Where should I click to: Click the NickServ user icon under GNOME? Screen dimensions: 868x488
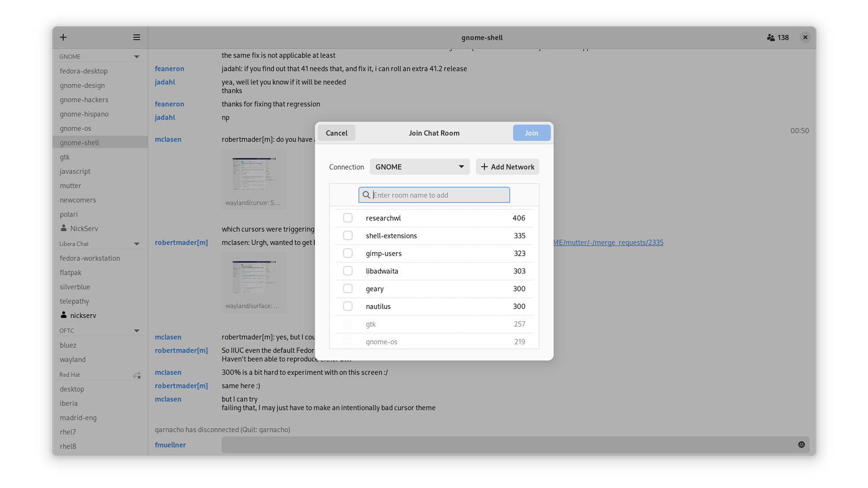tap(63, 228)
